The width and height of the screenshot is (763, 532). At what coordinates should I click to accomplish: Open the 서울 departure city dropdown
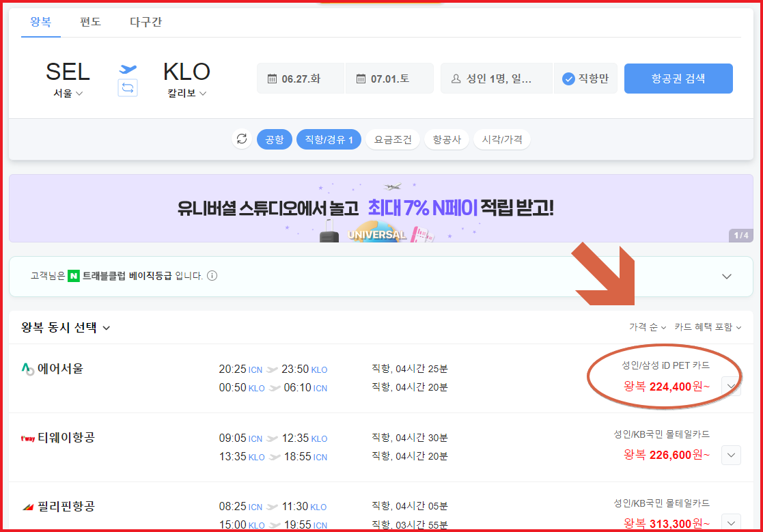(x=68, y=94)
